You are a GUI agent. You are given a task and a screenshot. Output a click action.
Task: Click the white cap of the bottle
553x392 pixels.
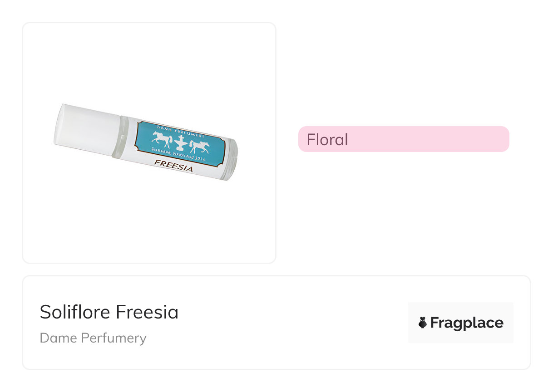click(86, 128)
